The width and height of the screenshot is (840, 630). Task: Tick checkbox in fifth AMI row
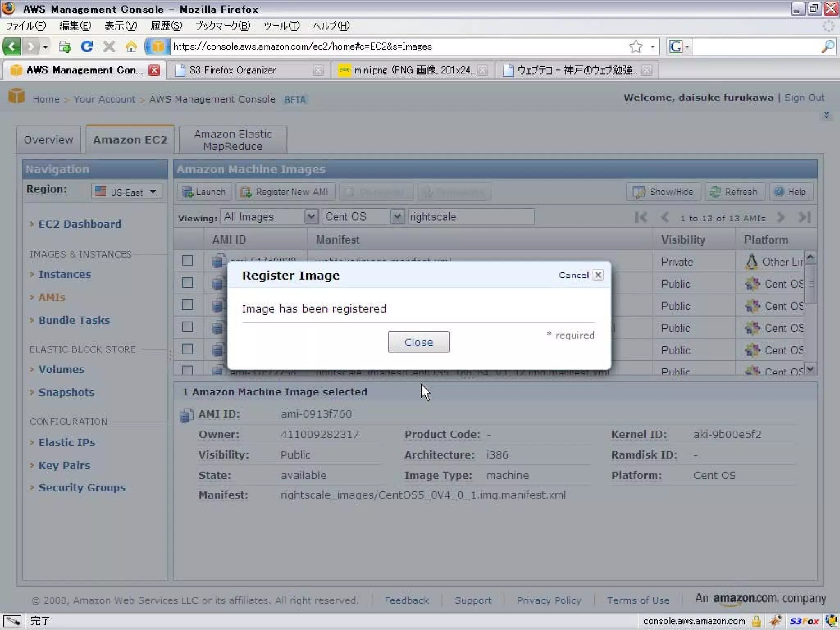(x=187, y=349)
